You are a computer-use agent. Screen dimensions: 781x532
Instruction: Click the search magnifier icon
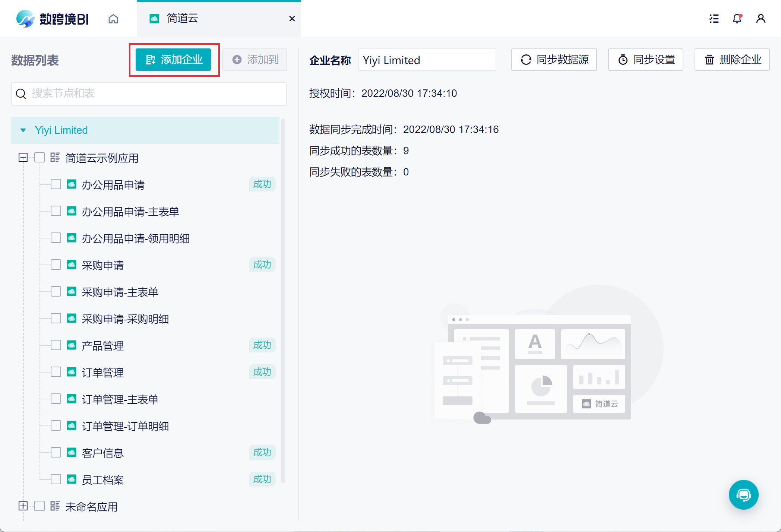click(21, 94)
